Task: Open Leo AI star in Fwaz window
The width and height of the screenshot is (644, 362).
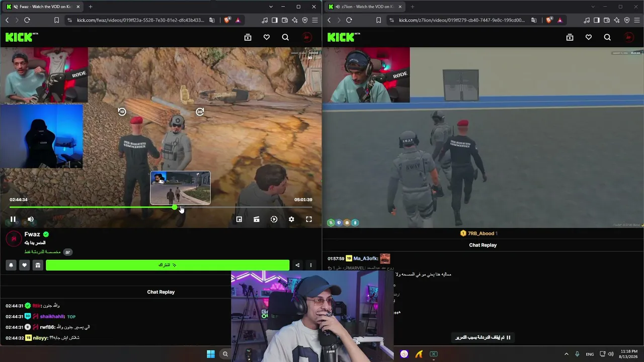Action: tap(295, 20)
